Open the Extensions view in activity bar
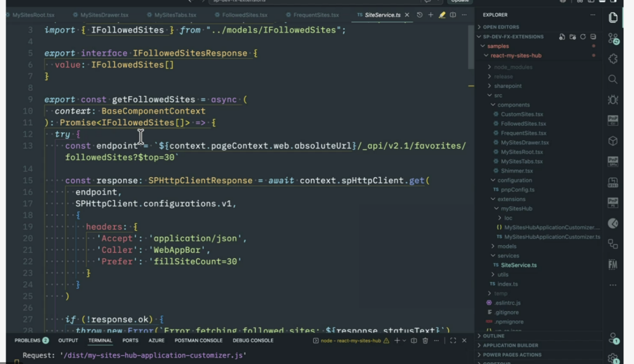The image size is (634, 364). tap(613, 59)
